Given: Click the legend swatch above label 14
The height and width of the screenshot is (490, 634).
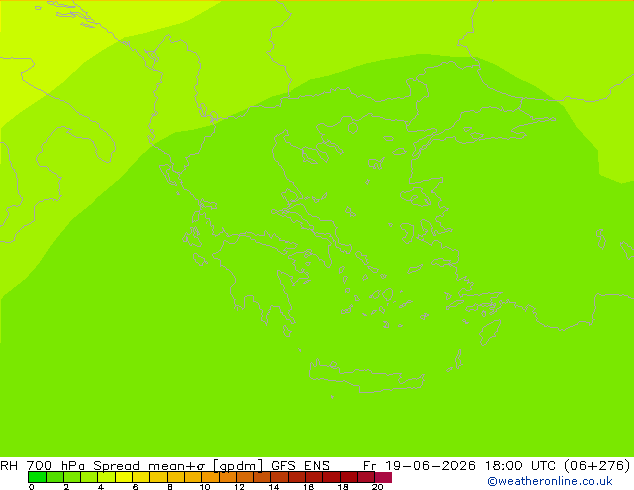Looking at the screenshot, I should pos(279,477).
